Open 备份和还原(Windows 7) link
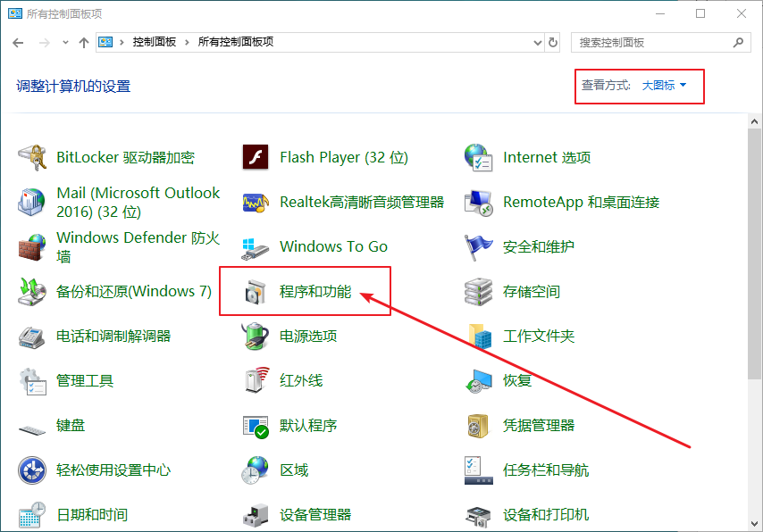 [x=134, y=292]
